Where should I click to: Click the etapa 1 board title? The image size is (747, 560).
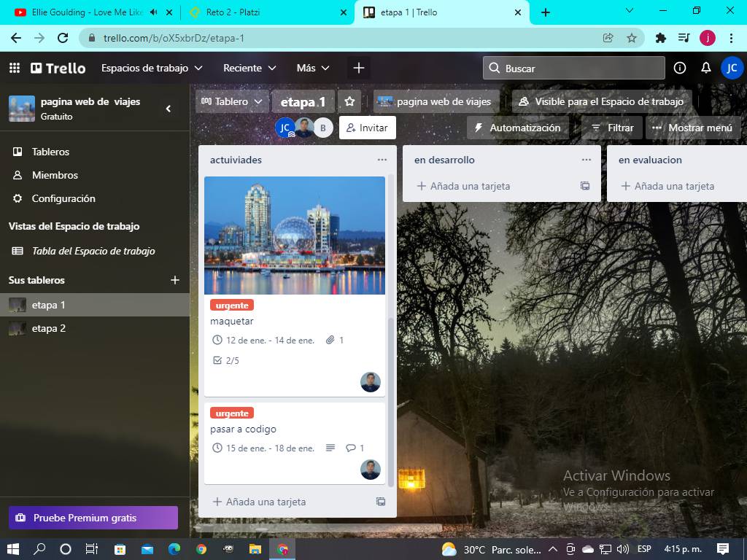[303, 101]
